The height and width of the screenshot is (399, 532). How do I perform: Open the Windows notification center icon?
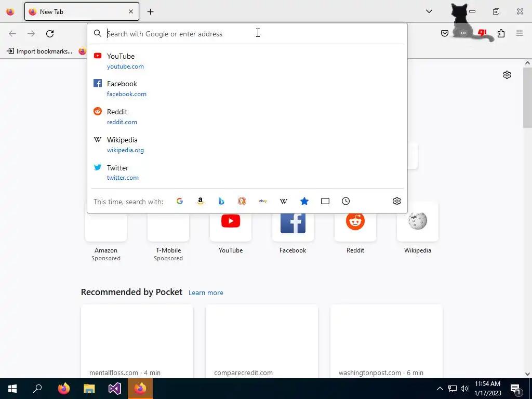516,389
